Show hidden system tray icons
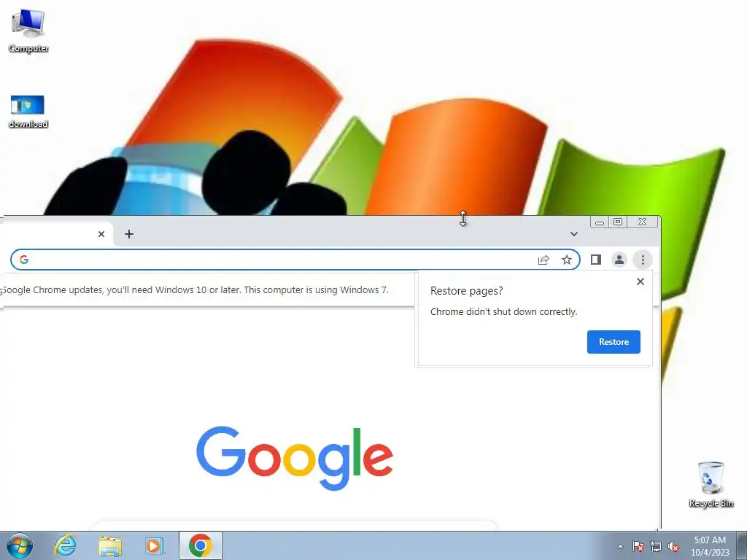This screenshot has height=560, width=747. pos(620,546)
